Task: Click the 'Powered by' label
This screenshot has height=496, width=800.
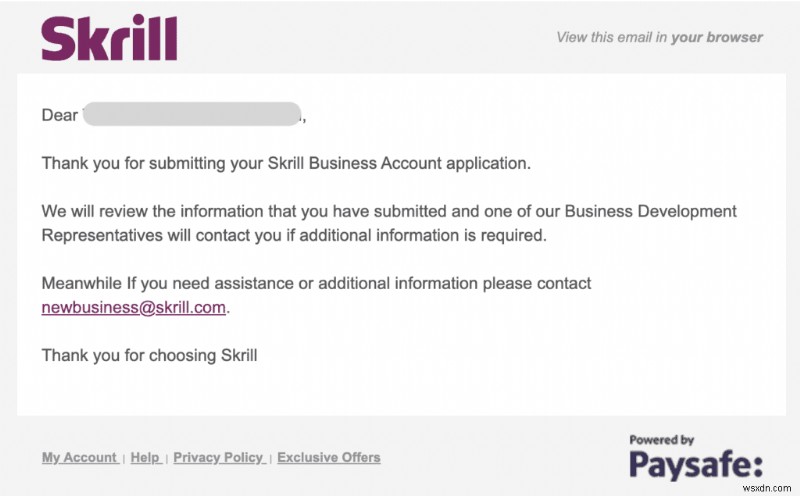Action: [661, 439]
